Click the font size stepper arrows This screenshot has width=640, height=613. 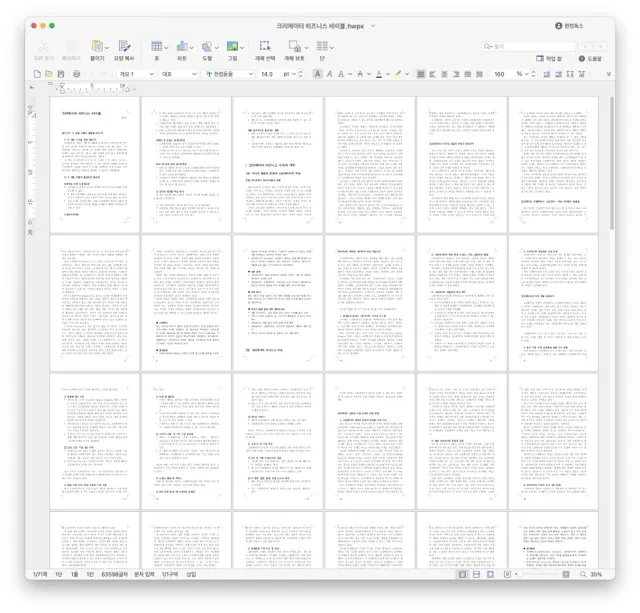click(301, 74)
